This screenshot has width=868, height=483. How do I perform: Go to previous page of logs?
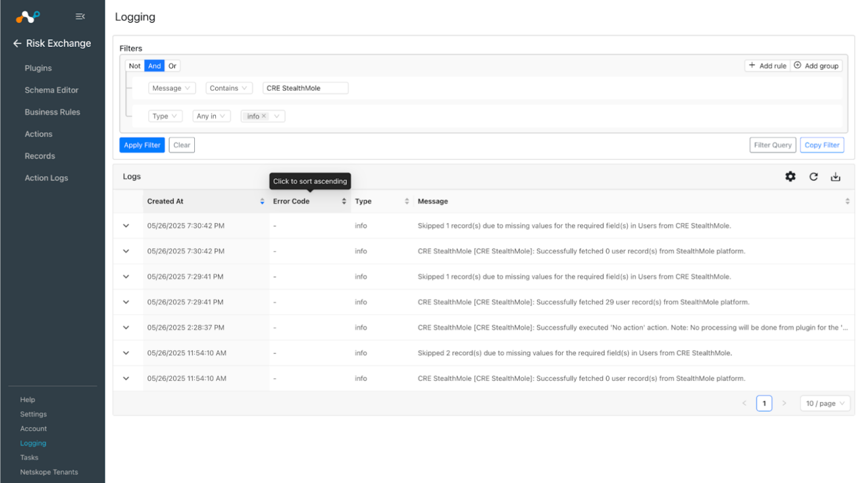tap(745, 403)
